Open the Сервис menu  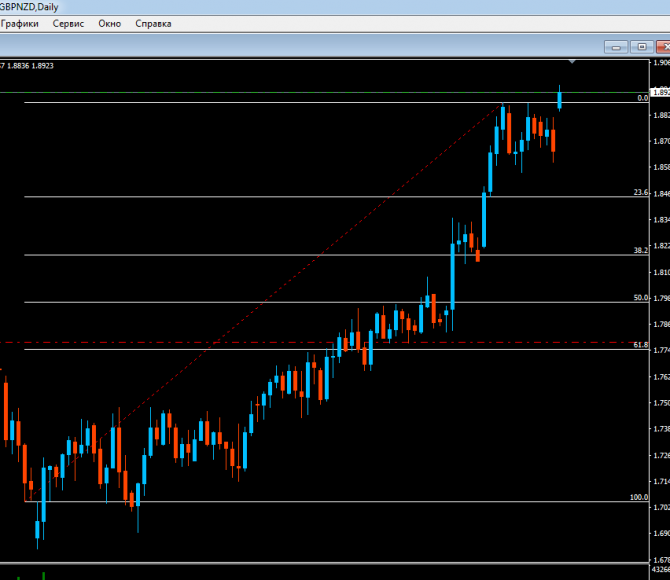pyautogui.click(x=68, y=24)
